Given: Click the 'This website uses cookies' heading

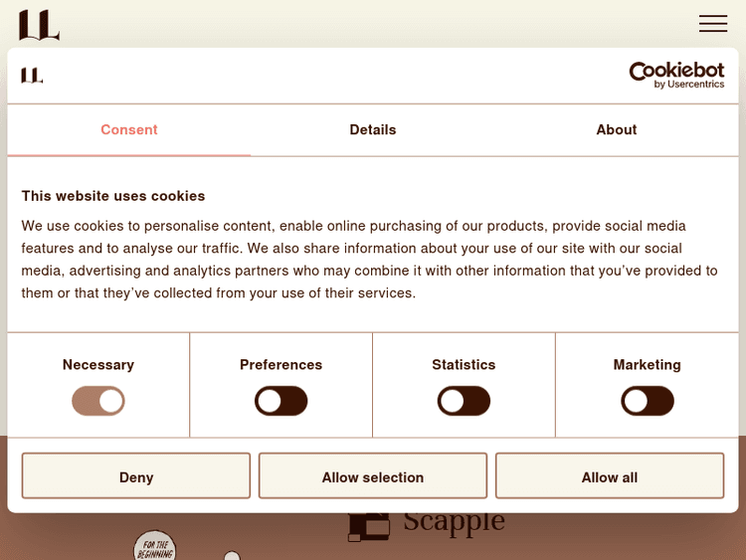Looking at the screenshot, I should tap(113, 196).
